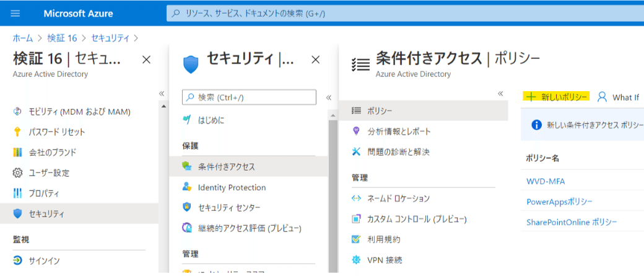644x276 pixels.
Task: Click the VPN 接続 gear icon
Action: pyautogui.click(x=357, y=260)
